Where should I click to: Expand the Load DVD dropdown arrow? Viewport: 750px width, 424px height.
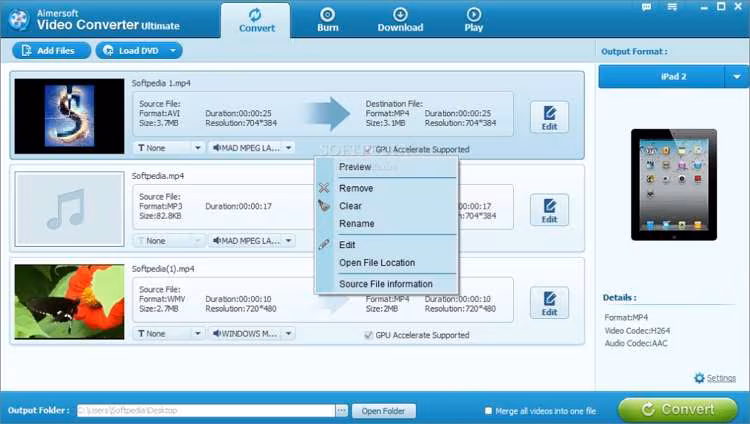pyautogui.click(x=173, y=50)
